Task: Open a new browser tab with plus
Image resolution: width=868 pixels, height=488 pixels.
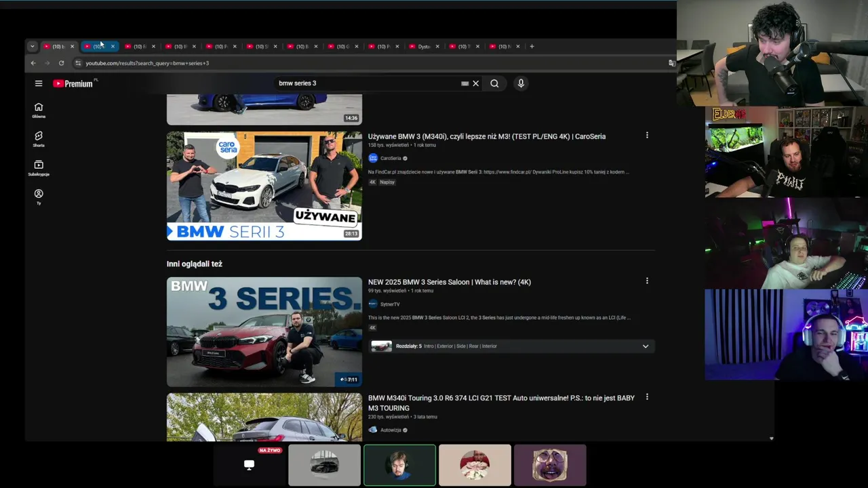Action: pos(532,46)
